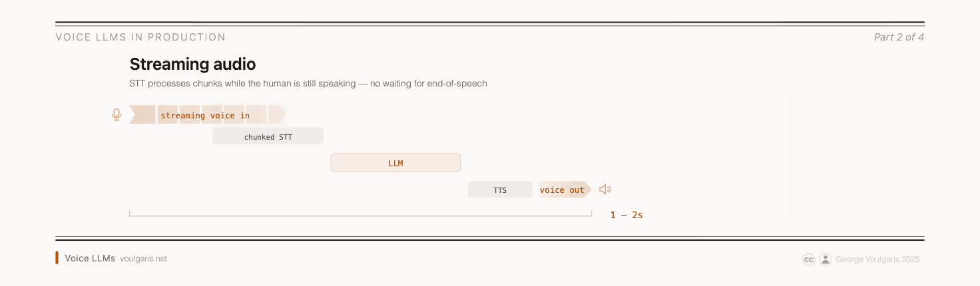Viewport: 980px width, 286px height.
Task: Click the Creative Commons CC icon
Action: 809,259
